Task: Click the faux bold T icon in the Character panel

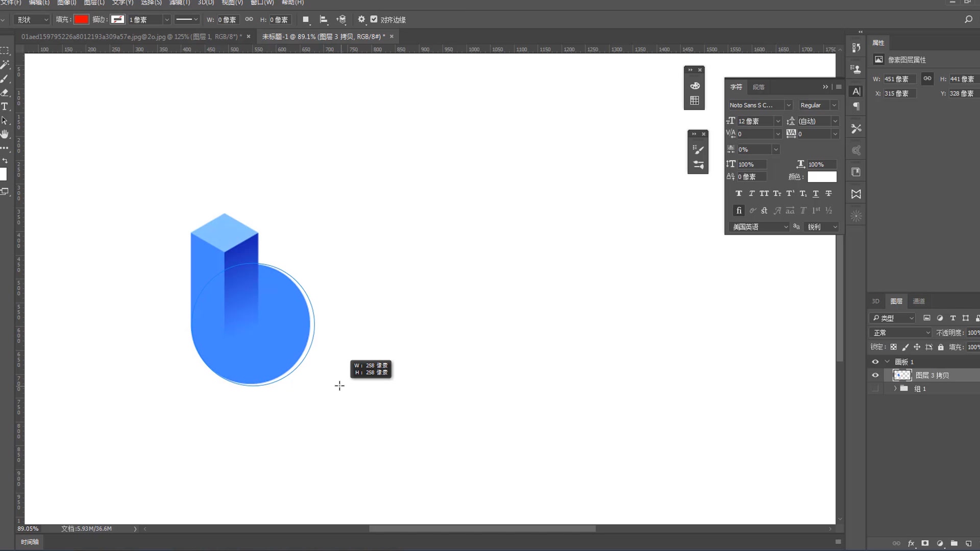Action: click(x=739, y=193)
